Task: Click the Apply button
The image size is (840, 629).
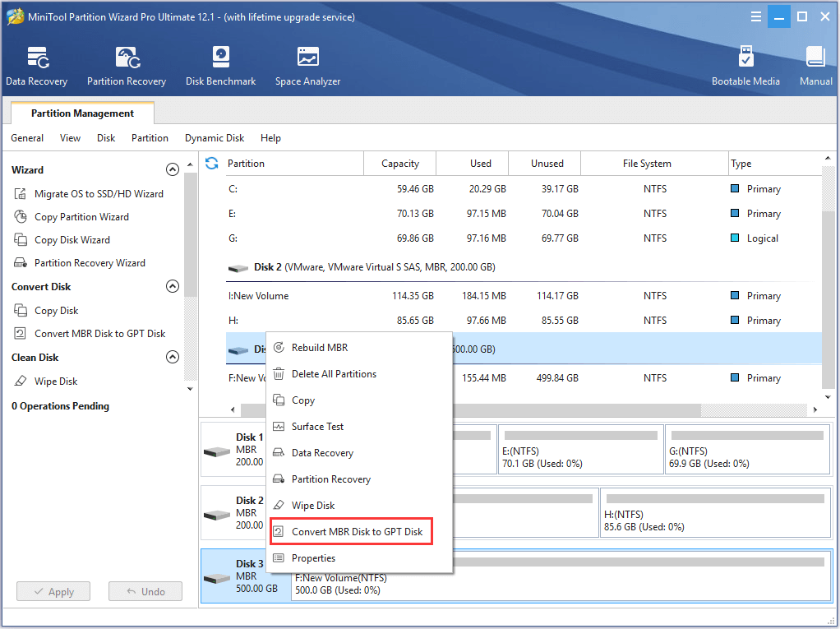Action: click(53, 591)
